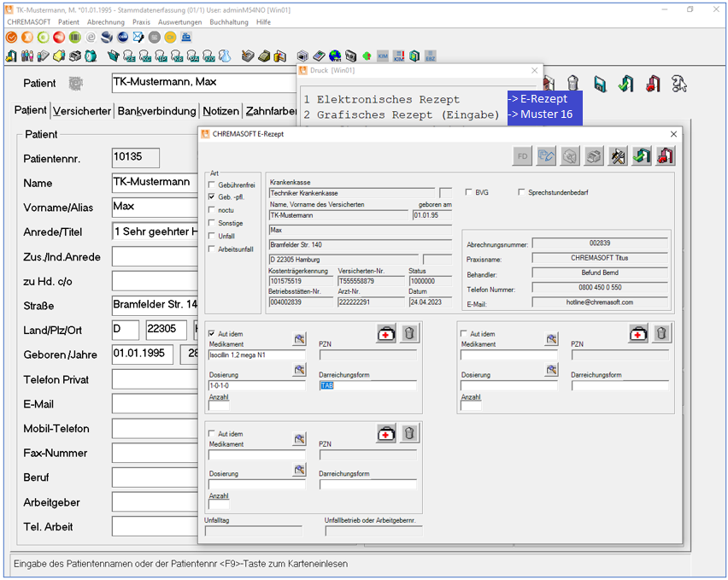The width and height of the screenshot is (728, 580).
Task: Click the help question-mark cursor icon
Action: click(678, 85)
